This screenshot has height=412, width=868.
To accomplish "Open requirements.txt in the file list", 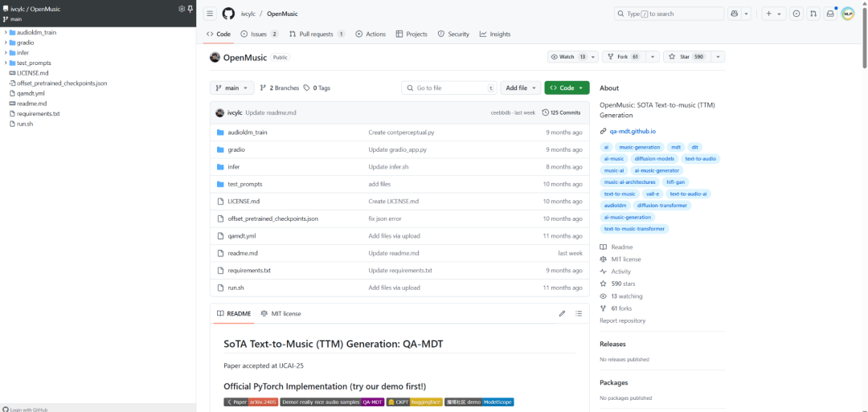I will tap(249, 271).
